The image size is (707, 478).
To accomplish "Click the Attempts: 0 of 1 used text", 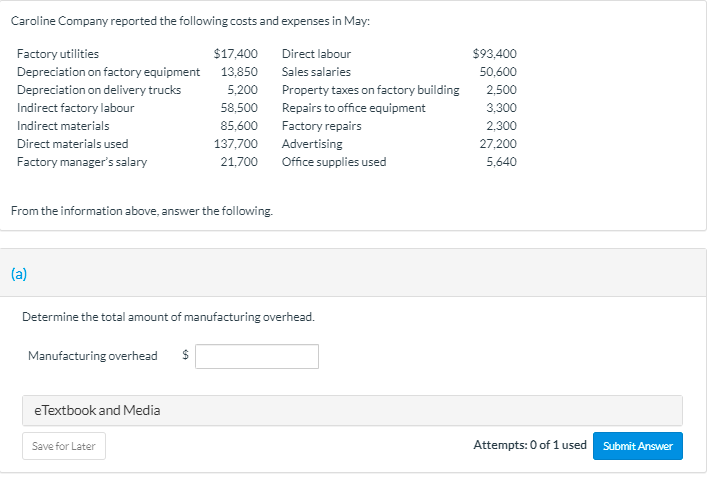I will tap(529, 445).
